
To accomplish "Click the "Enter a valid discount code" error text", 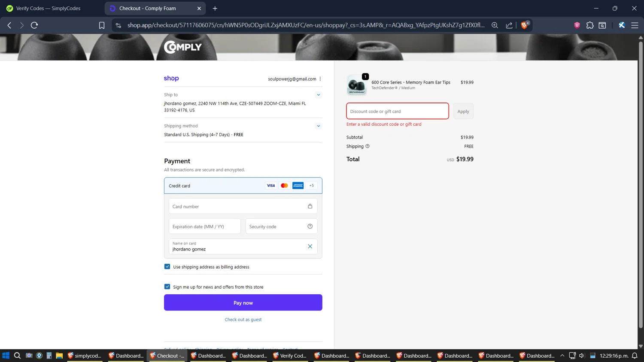I will (x=384, y=124).
